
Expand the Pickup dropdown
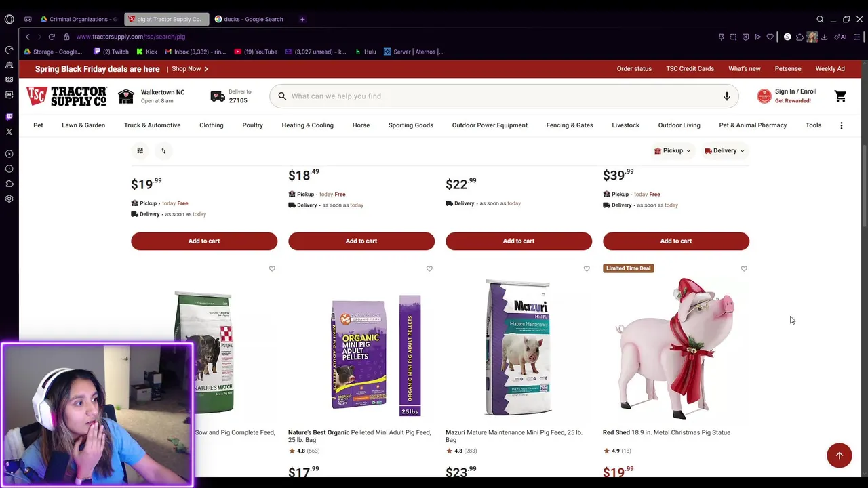pos(672,150)
